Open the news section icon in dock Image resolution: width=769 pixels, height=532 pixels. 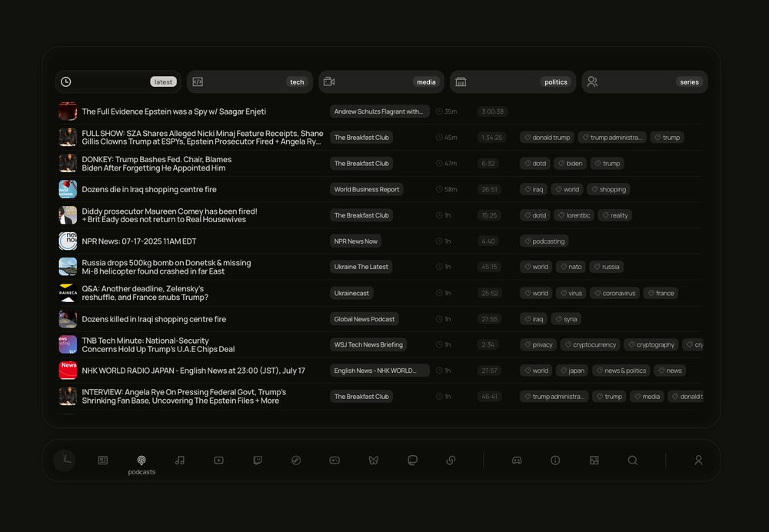coord(103,460)
